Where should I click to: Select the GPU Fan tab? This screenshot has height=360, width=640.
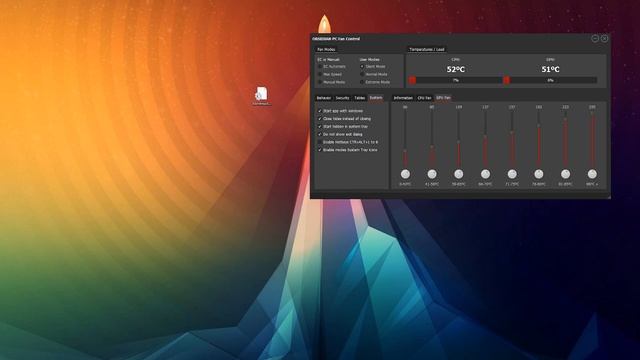[x=443, y=98]
